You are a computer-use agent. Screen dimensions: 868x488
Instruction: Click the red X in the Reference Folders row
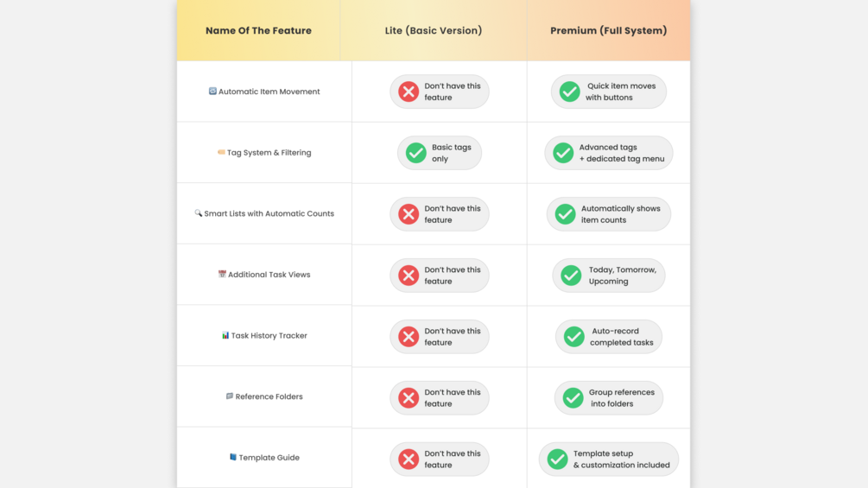click(x=409, y=398)
